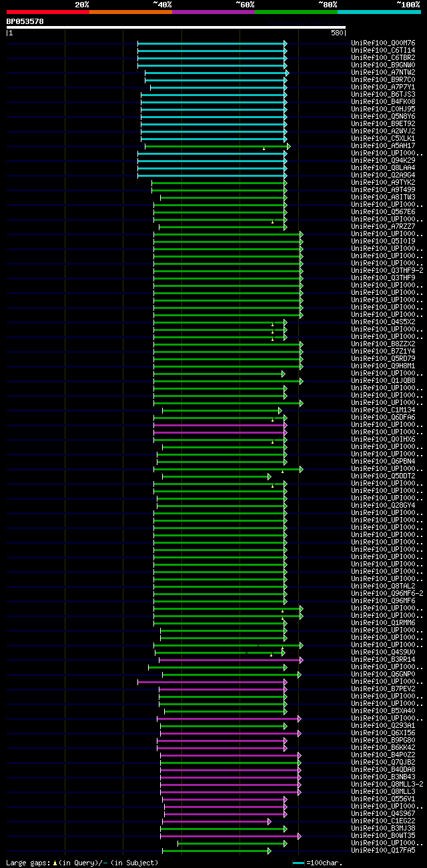Viewport: 427px width, 868px height.
Task: Click the UniRef100_B8ZZX2 label
Action: click(x=383, y=344)
